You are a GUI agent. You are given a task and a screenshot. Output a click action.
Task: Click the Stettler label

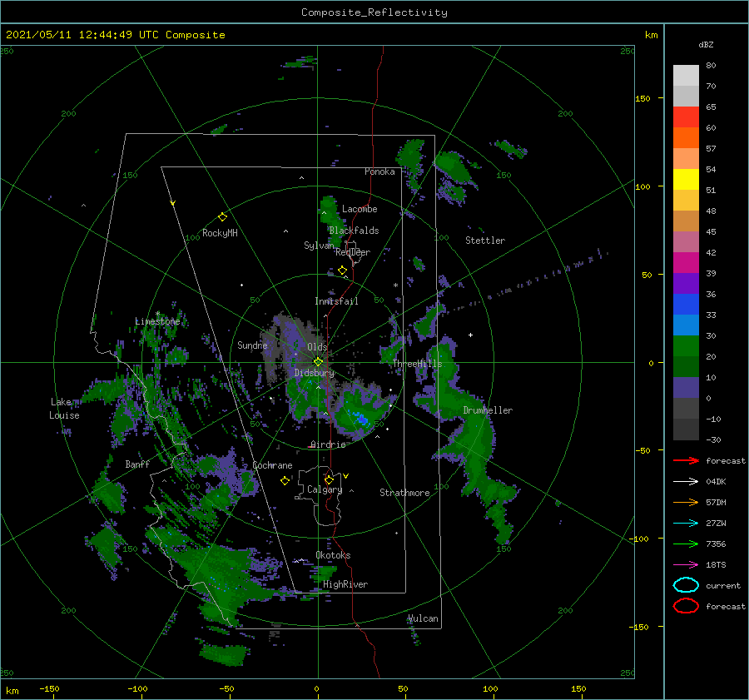[x=485, y=241]
